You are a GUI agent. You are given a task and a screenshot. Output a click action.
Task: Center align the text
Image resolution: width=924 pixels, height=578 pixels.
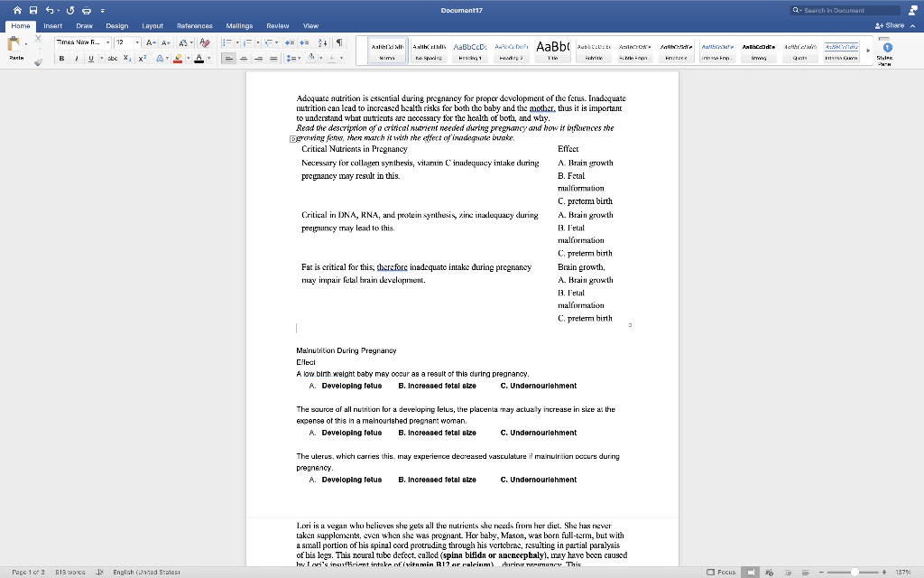click(x=244, y=59)
